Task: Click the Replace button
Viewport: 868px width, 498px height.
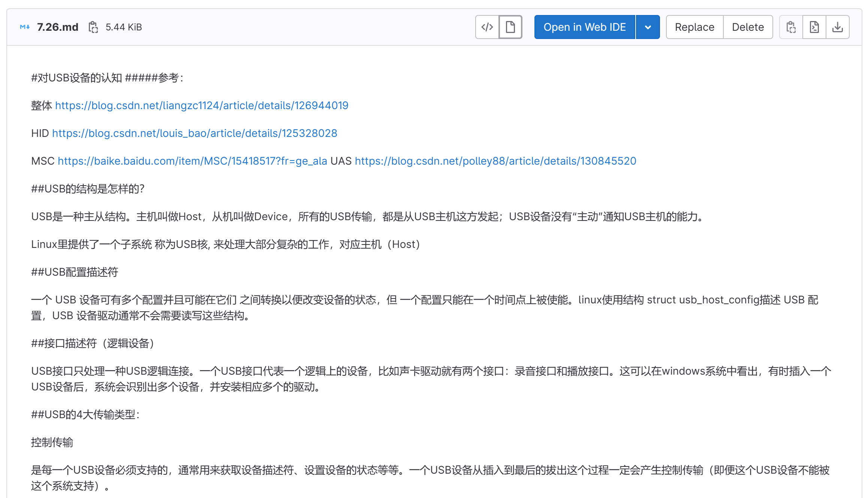Action: [x=694, y=27]
